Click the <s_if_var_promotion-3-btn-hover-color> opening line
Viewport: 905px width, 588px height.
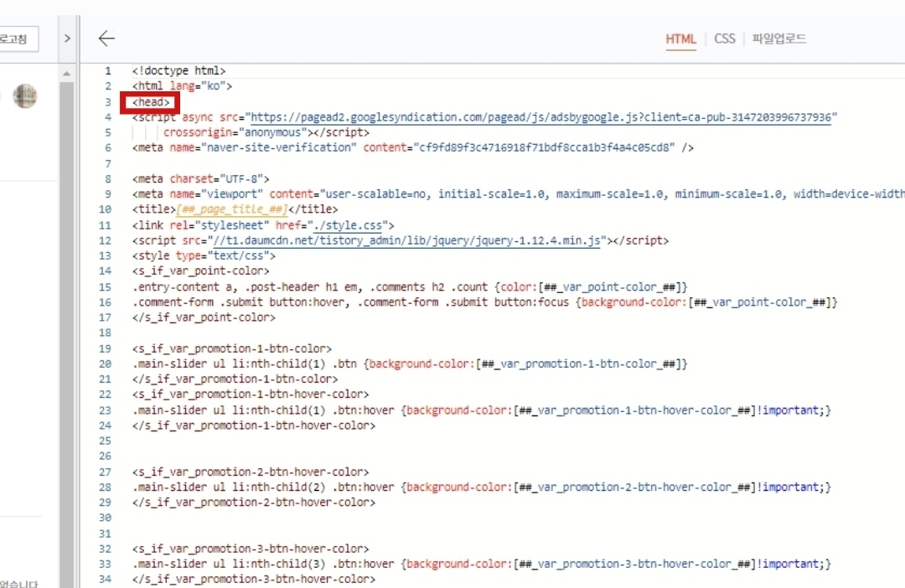click(251, 549)
